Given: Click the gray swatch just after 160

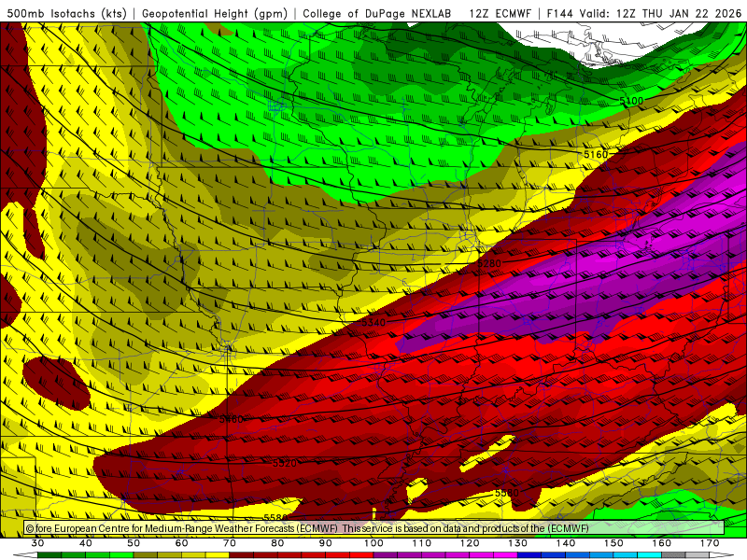Looking at the screenshot, I should coord(673,555).
